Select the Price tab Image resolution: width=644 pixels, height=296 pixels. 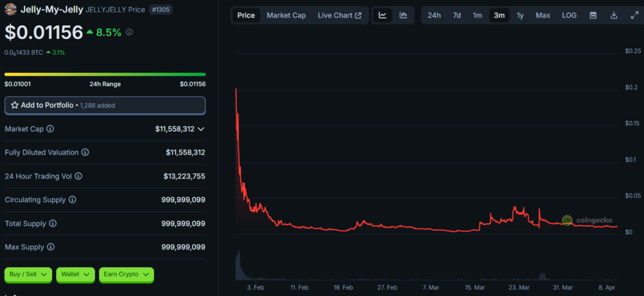[246, 15]
